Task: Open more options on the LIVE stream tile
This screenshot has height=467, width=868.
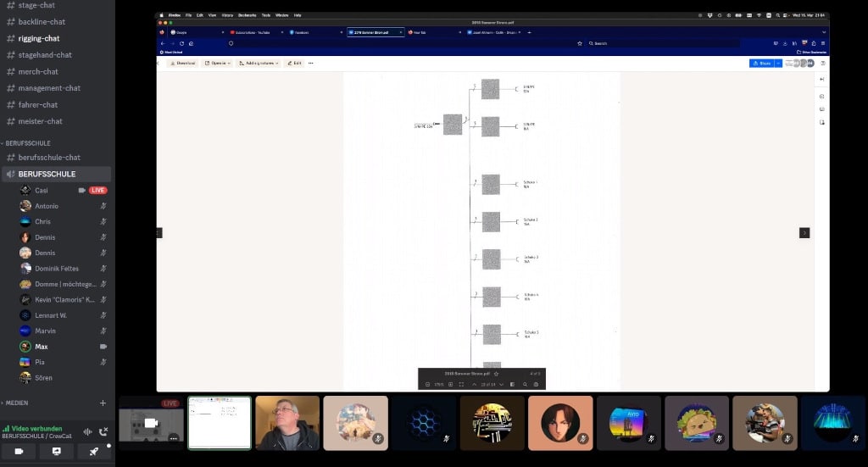Action: click(x=173, y=438)
